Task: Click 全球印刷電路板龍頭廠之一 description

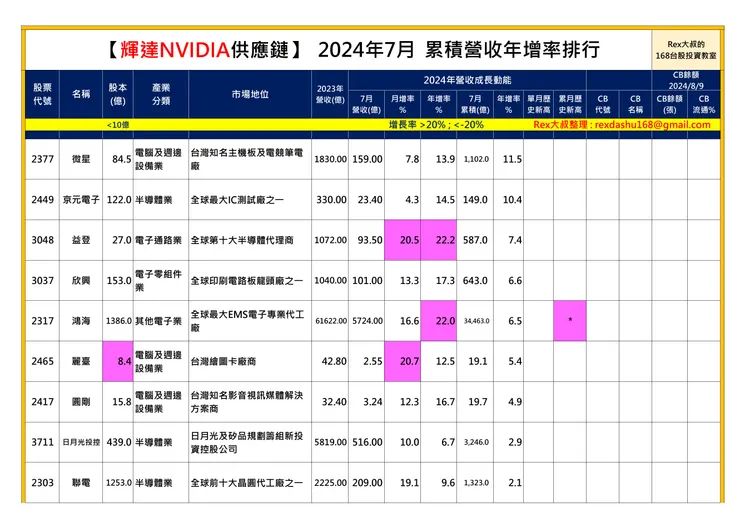Action: pos(246,280)
